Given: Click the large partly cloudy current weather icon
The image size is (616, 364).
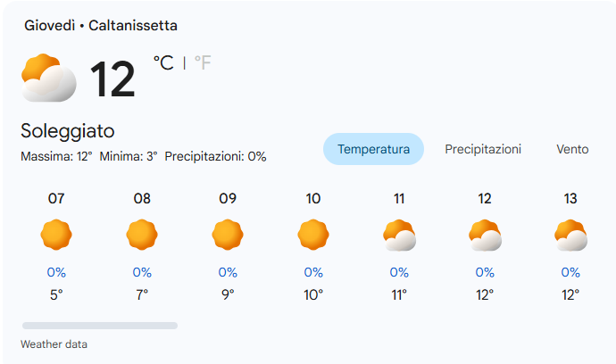Looking at the screenshot, I should click(x=48, y=78).
